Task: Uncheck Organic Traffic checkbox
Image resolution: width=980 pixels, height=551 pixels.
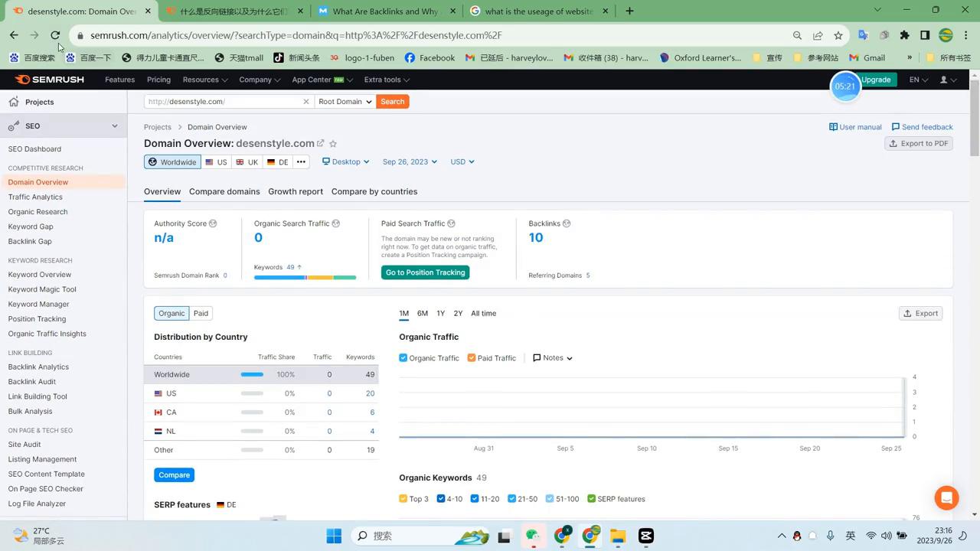Action: coord(403,357)
